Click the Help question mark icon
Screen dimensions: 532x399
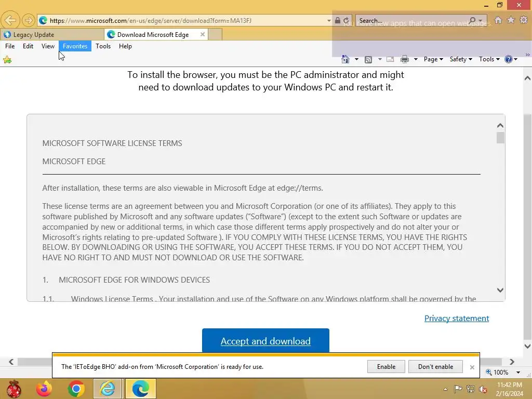click(508, 59)
